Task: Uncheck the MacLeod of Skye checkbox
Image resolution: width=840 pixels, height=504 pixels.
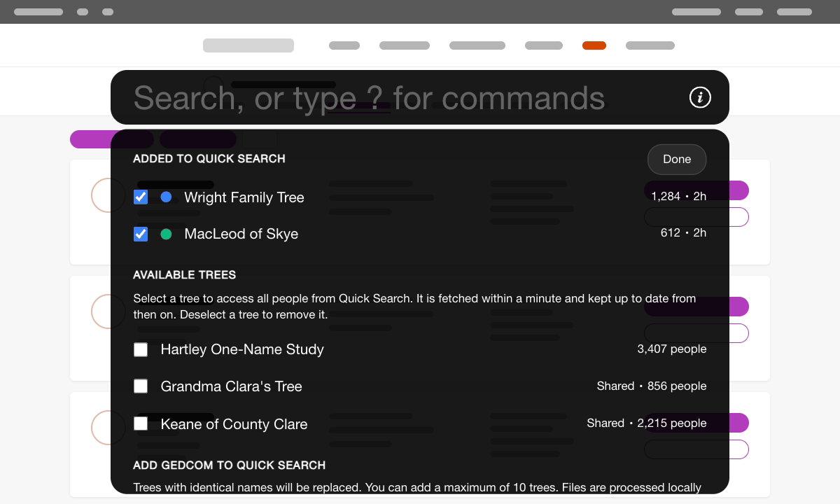Action: [141, 234]
